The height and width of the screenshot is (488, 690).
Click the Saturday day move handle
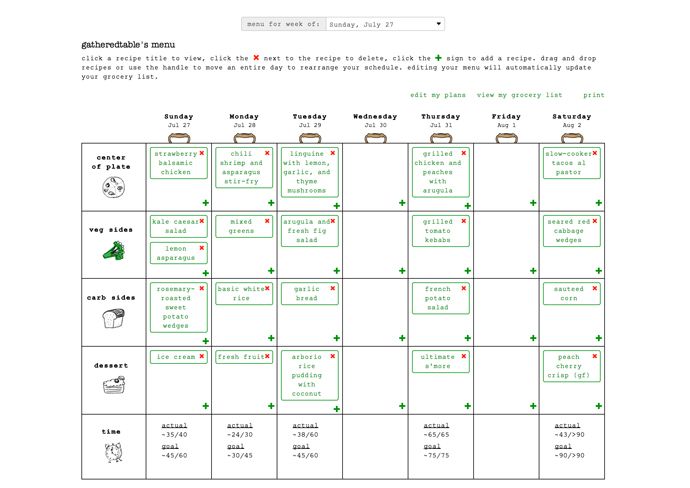coord(572,138)
